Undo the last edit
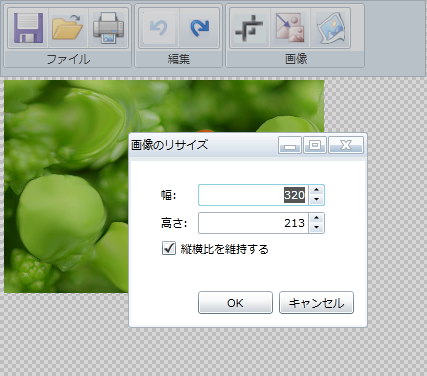Image resolution: width=427 pixels, height=376 pixels. pyautogui.click(x=159, y=28)
